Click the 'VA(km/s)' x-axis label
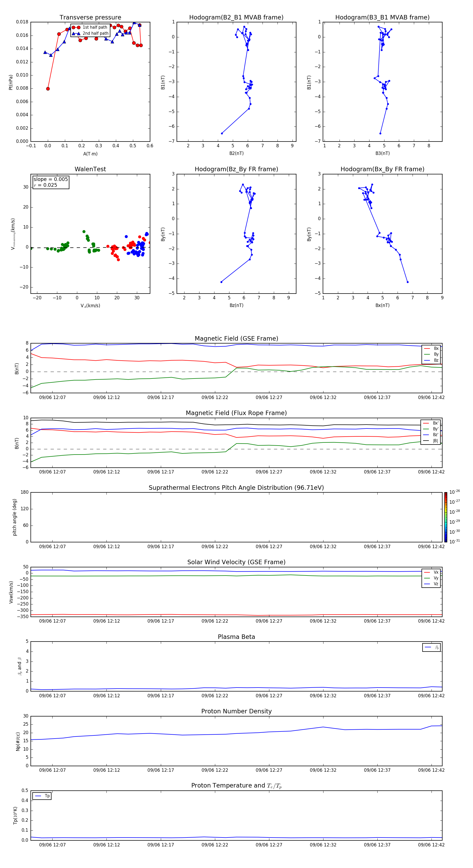The width and height of the screenshot is (473, 868). pyautogui.click(x=90, y=306)
